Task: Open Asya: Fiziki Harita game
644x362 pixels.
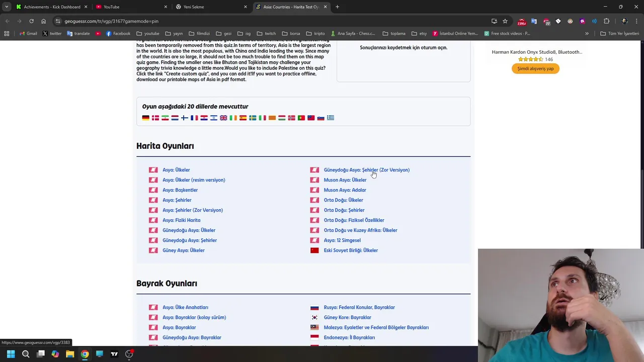Action: coord(181,220)
